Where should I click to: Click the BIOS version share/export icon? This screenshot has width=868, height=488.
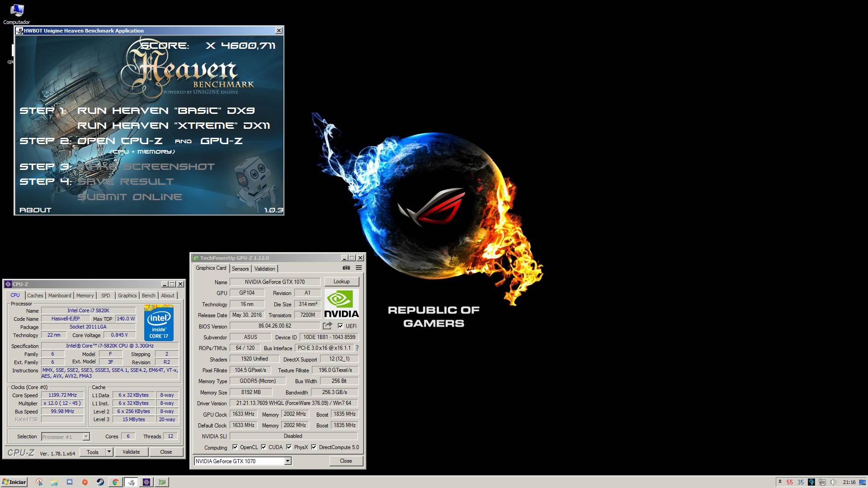(x=328, y=326)
